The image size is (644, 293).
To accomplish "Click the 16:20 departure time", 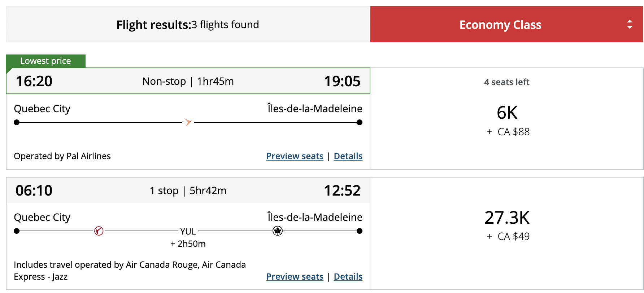I will pos(34,81).
